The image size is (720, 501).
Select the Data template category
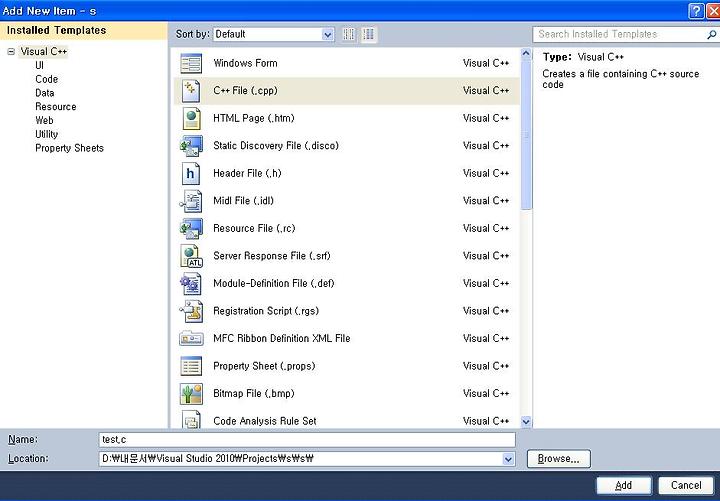pyautogui.click(x=45, y=93)
